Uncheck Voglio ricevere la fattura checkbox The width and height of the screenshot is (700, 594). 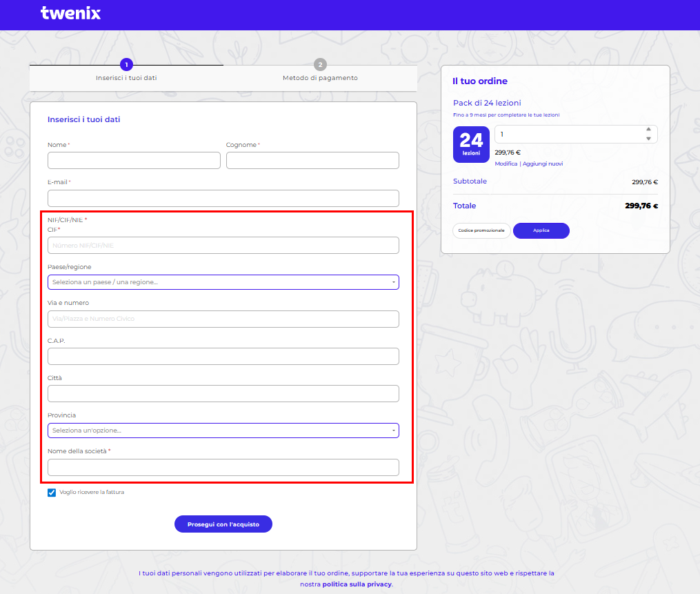pyautogui.click(x=52, y=493)
